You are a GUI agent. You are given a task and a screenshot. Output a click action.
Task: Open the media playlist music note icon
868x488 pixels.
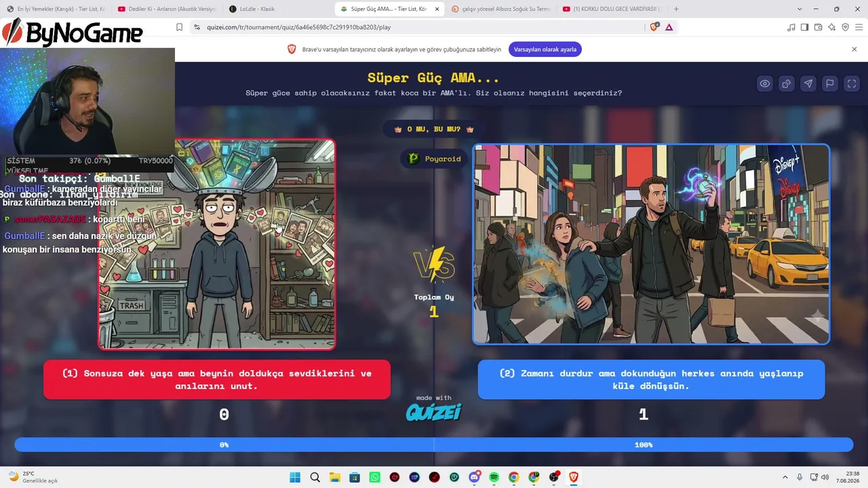click(x=791, y=27)
